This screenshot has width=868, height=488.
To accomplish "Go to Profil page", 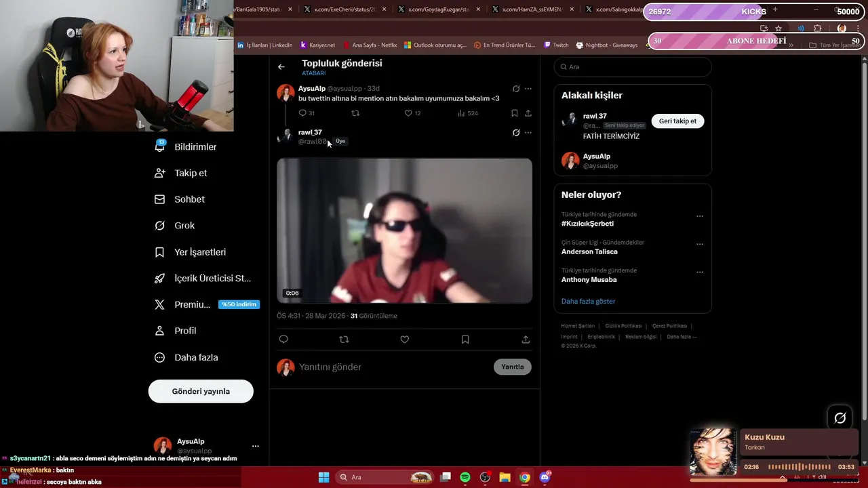I will 175,331.
